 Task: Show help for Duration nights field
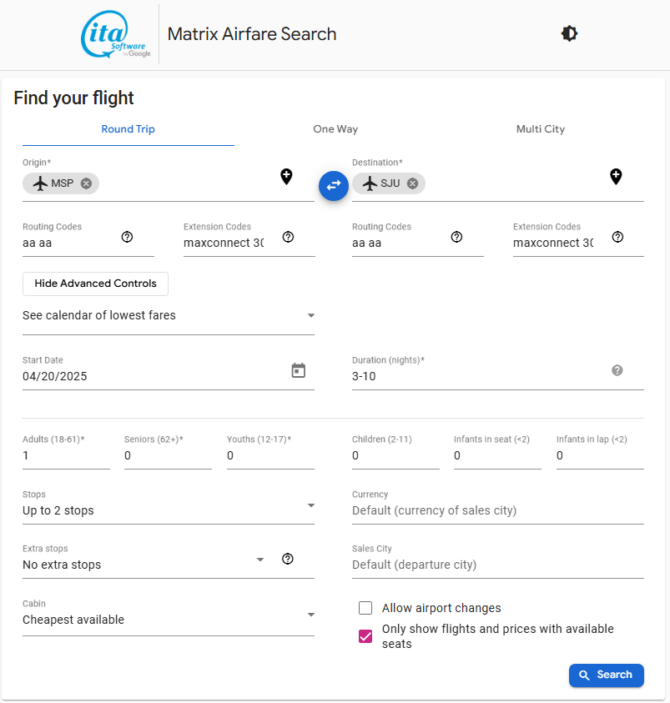point(617,370)
